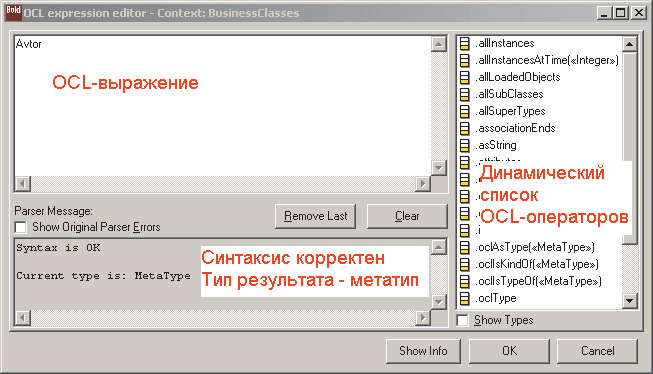
Task: Click the icon beside .allInstances
Action: click(464, 43)
